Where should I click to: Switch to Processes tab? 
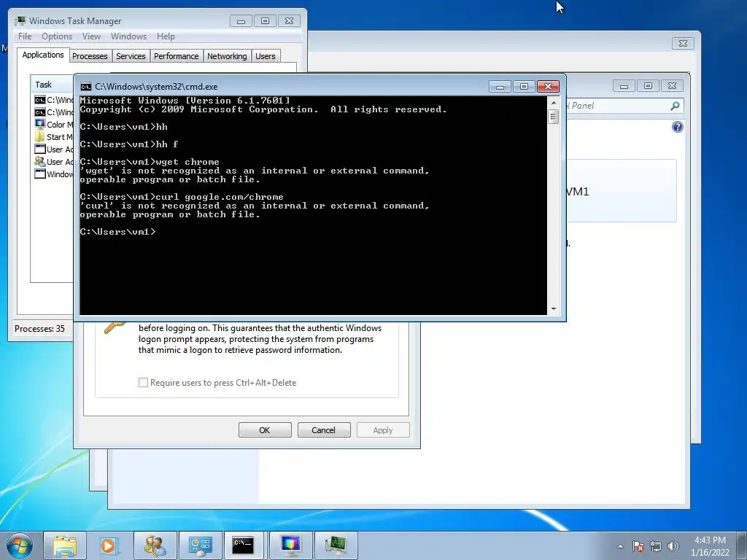tap(90, 56)
